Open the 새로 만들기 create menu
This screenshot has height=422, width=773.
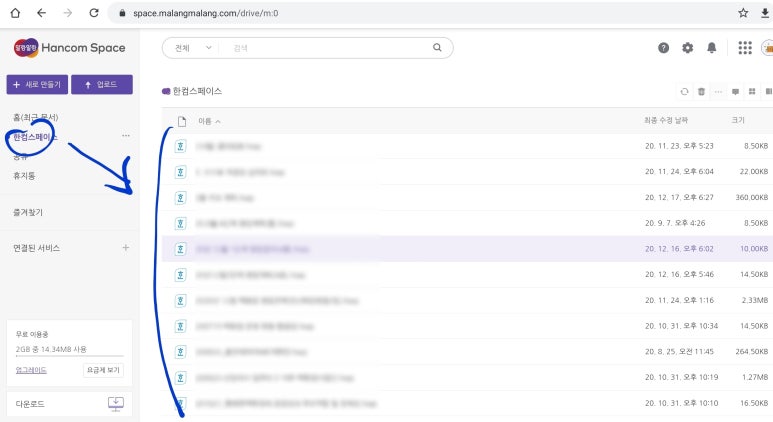point(36,85)
